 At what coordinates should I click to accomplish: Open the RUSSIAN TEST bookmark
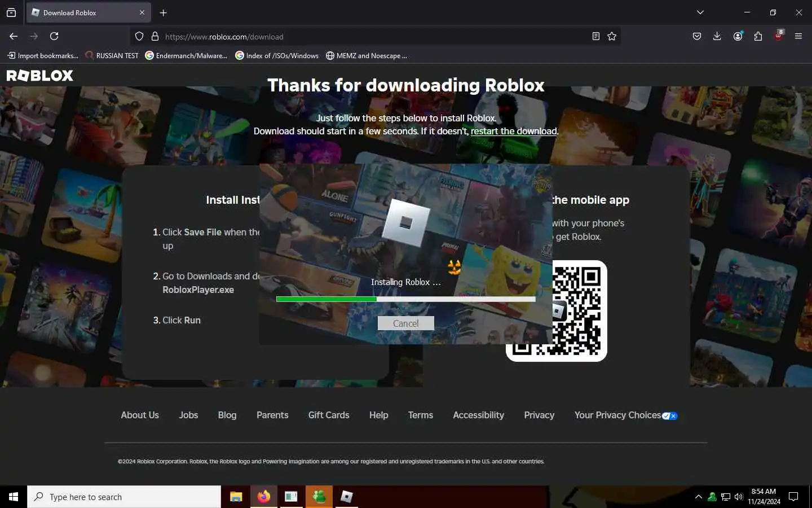point(112,55)
